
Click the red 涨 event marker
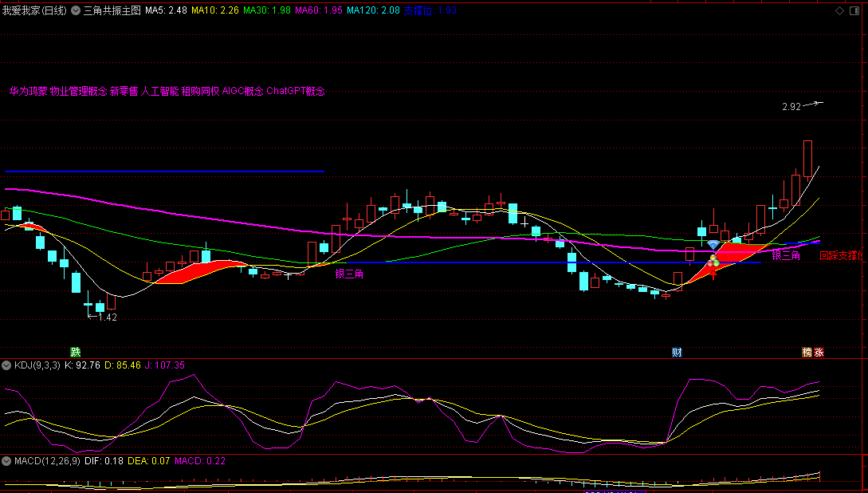[819, 352]
